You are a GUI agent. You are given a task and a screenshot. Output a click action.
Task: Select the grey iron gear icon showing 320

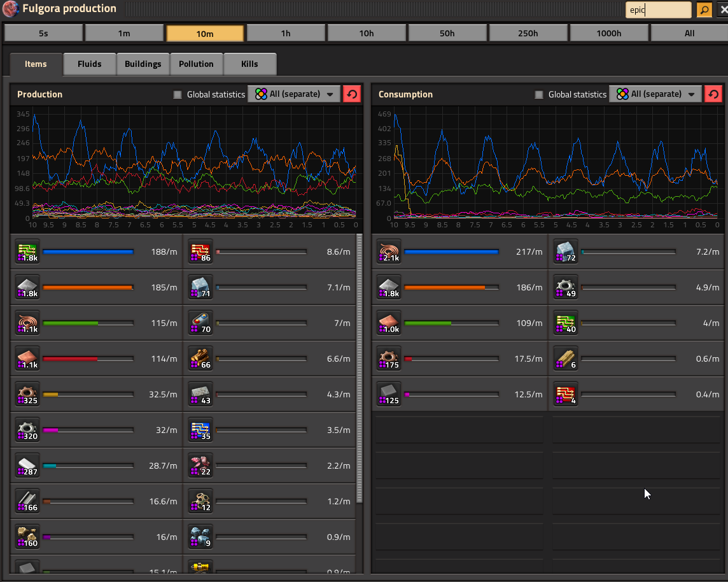(x=27, y=430)
